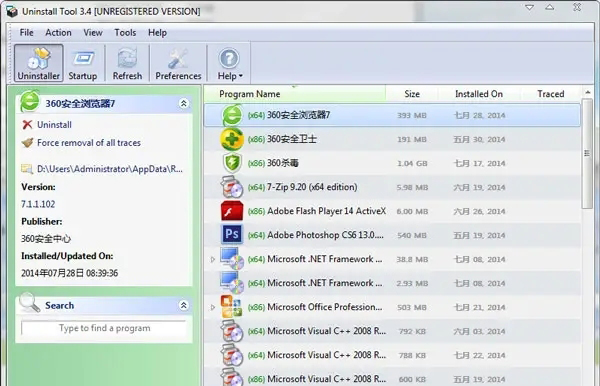The width and height of the screenshot is (600, 386).
Task: Open the Help menu in menu bar
Action: pos(157,33)
